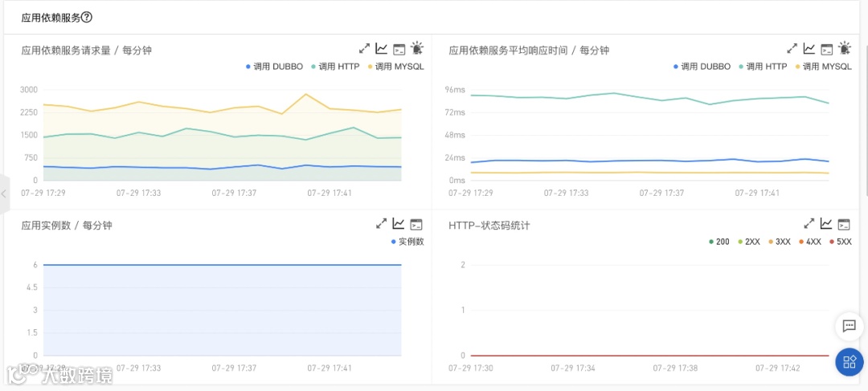
Task: Toggle the 200 status code legend
Action: pos(719,242)
